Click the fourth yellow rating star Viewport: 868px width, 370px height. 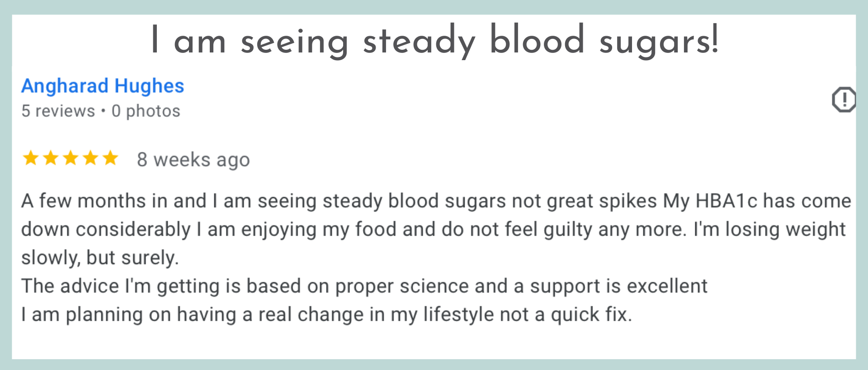90,158
